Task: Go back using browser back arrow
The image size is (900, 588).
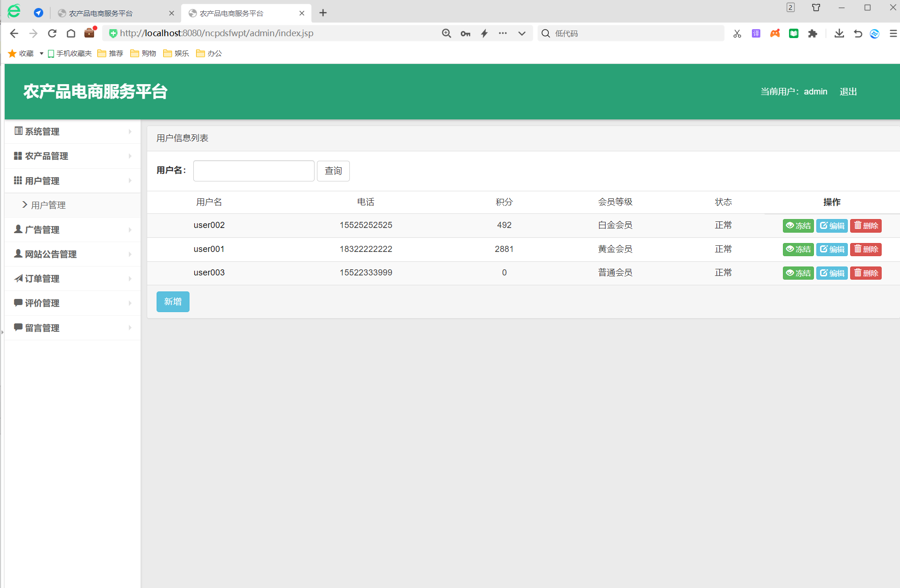Action: click(x=14, y=33)
